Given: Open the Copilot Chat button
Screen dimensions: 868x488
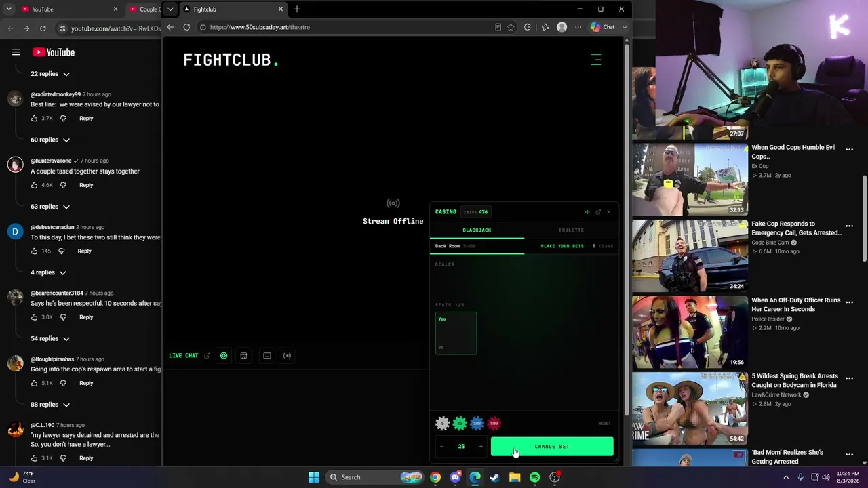Looking at the screenshot, I should point(603,27).
